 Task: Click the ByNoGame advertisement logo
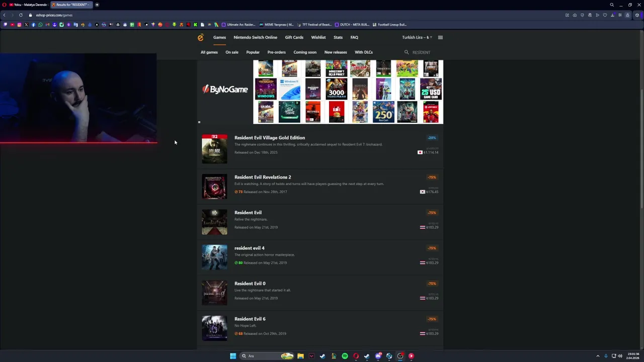pyautogui.click(x=225, y=89)
